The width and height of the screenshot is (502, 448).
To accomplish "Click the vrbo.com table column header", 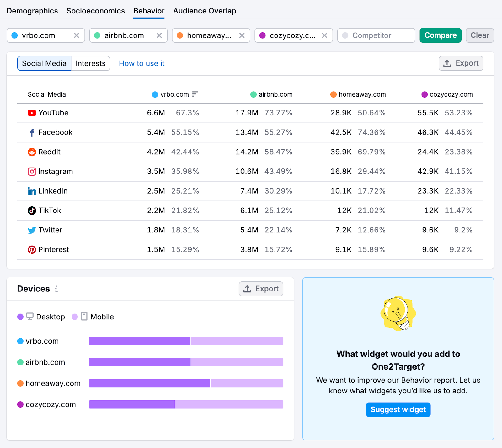I will pyautogui.click(x=175, y=94).
